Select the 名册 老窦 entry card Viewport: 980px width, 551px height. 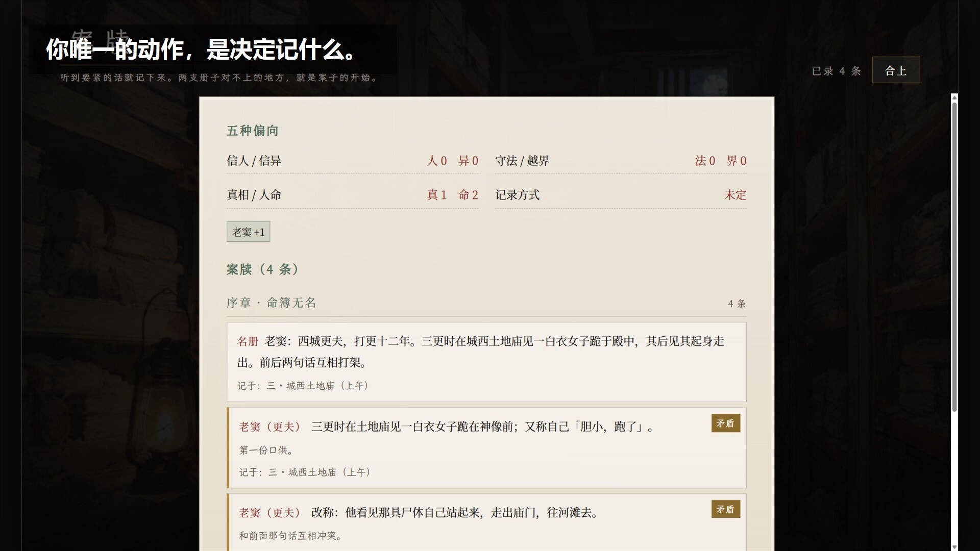click(x=486, y=362)
